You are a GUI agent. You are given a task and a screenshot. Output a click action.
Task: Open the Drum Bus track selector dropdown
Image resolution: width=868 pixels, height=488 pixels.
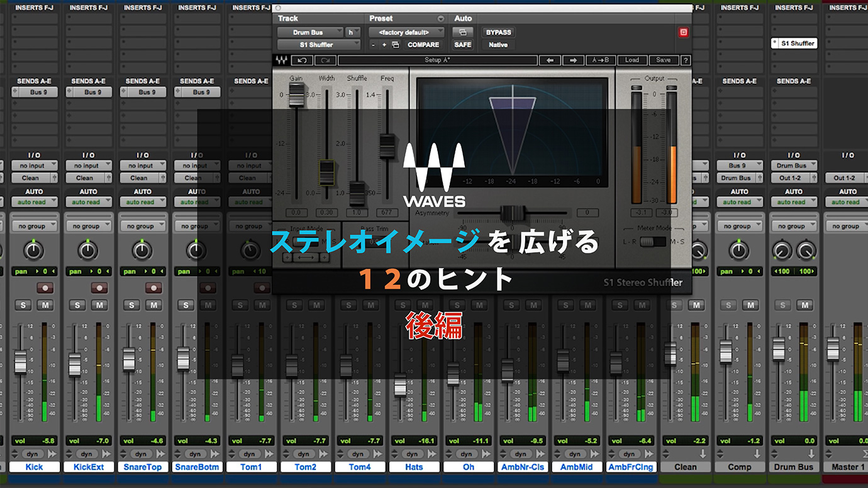tap(310, 32)
